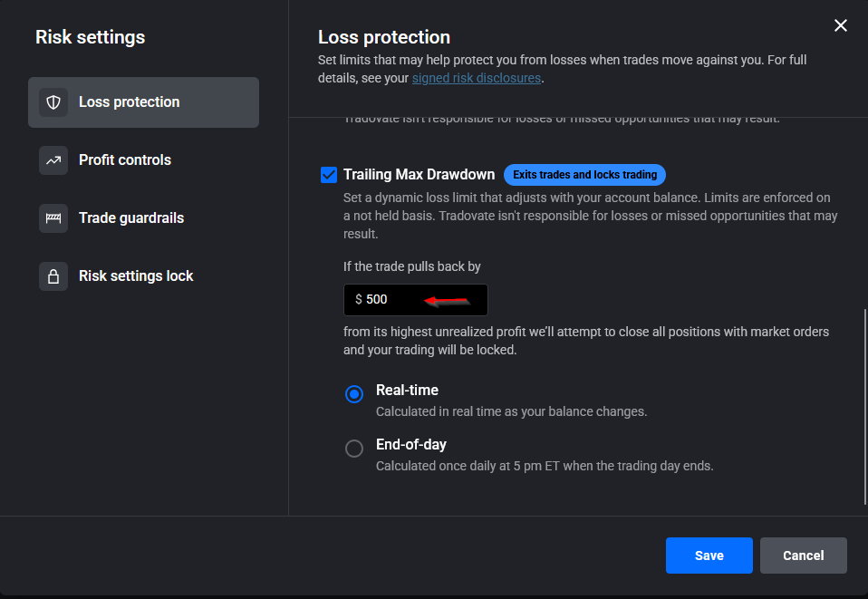Open the signed risk disclosures link
Viewport: 868px width, 599px height.
(476, 78)
